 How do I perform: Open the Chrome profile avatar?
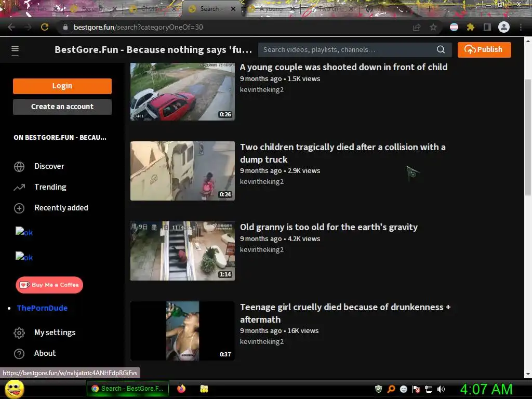[x=504, y=27]
